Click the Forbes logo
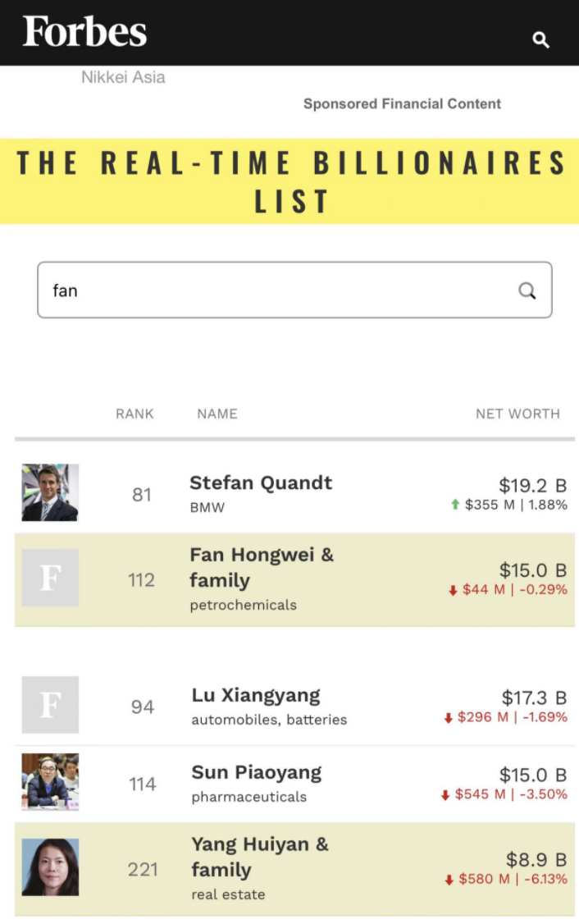 [85, 33]
